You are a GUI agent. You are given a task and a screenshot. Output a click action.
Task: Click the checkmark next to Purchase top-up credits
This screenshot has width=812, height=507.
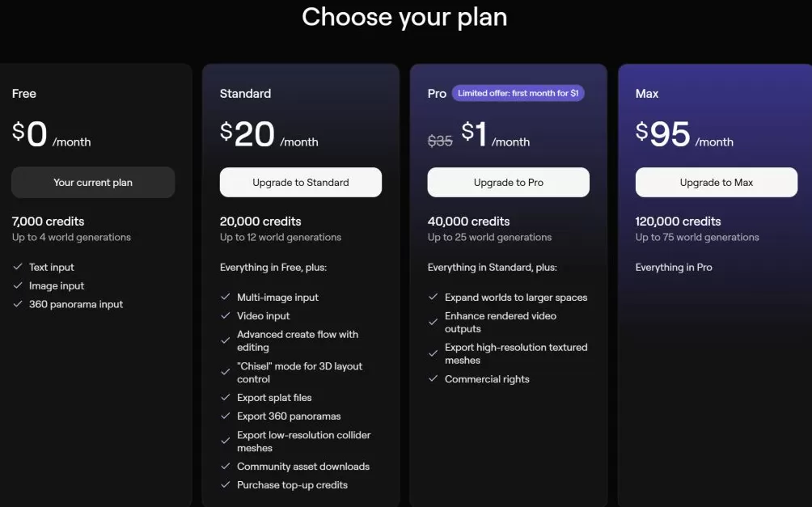(226, 485)
